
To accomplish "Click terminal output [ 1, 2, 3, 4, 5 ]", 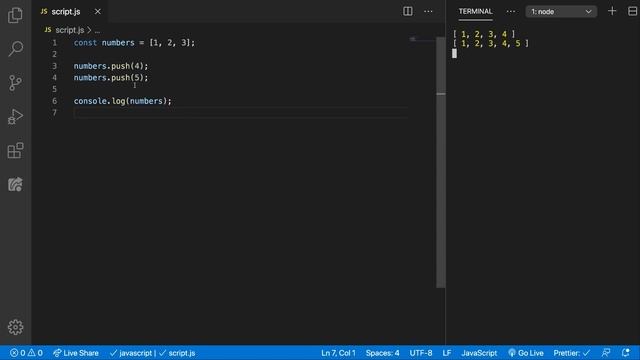I will tap(491, 43).
